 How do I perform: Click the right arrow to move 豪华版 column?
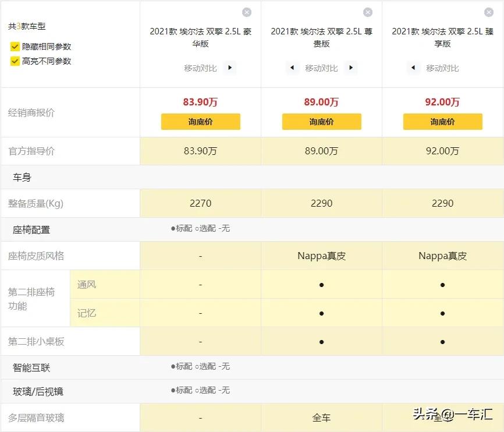point(230,68)
